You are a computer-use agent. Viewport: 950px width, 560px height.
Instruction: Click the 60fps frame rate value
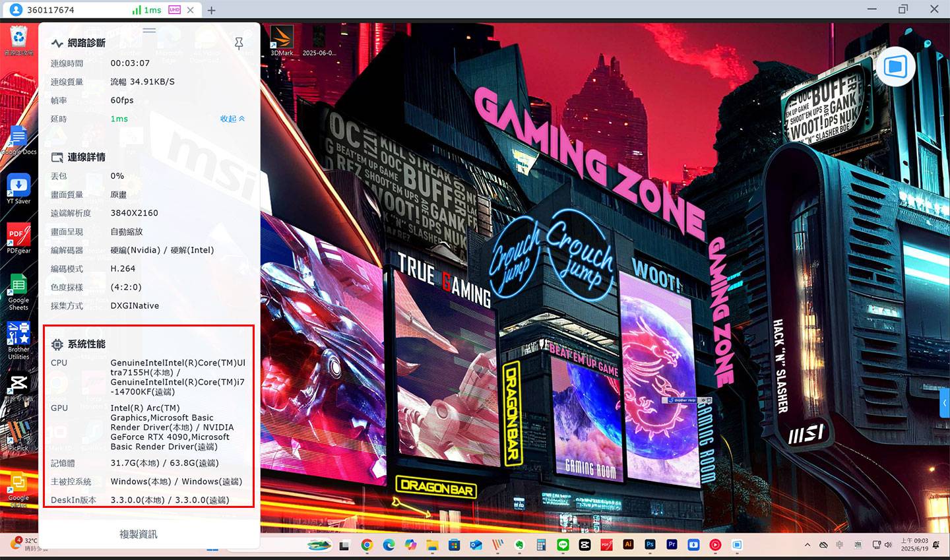[x=122, y=100]
